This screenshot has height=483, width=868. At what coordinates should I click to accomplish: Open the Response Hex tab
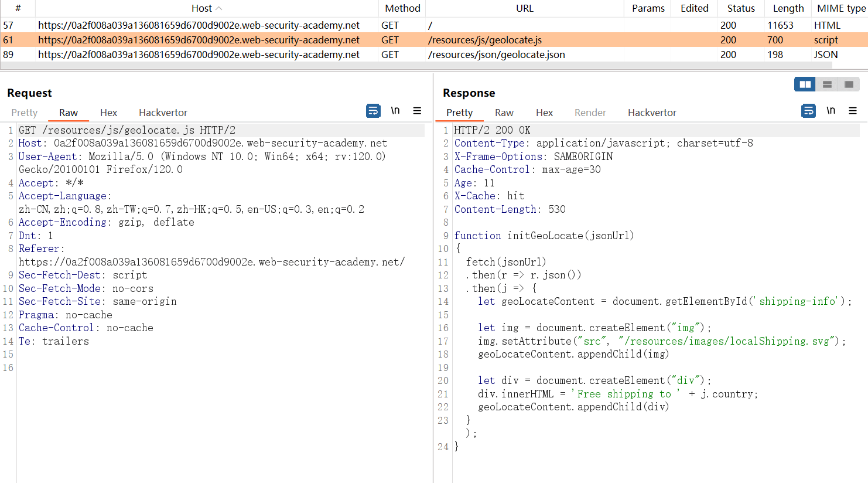click(x=544, y=113)
